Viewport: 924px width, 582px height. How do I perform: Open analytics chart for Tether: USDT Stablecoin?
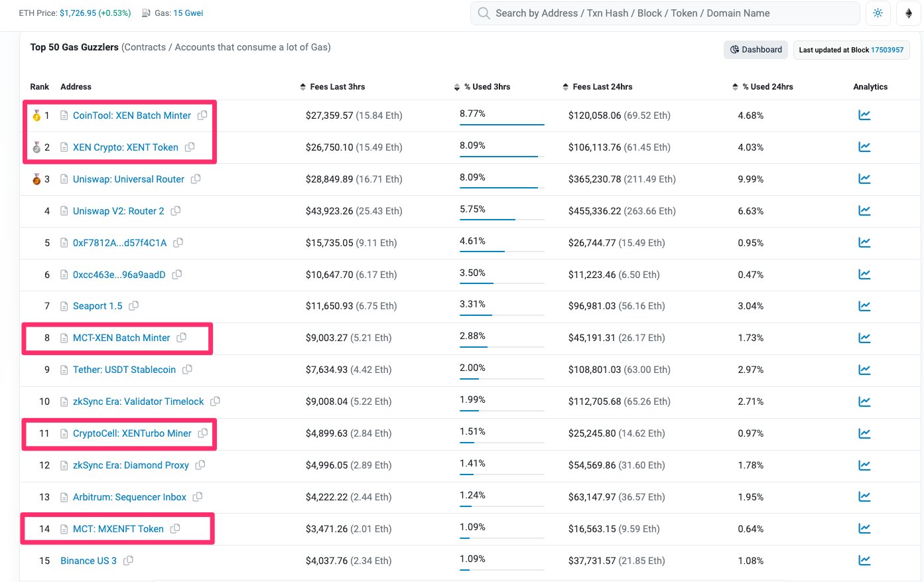tap(864, 370)
